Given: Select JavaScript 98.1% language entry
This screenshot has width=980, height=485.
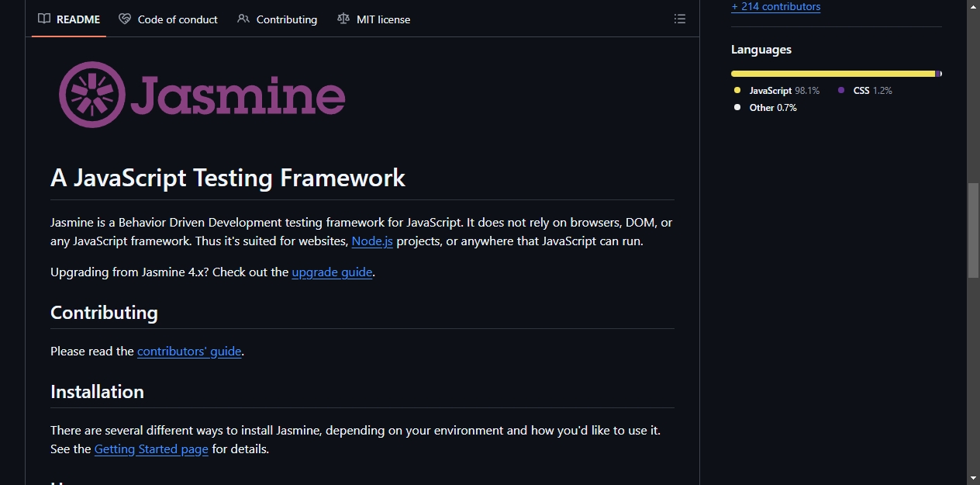Looking at the screenshot, I should coord(777,91).
